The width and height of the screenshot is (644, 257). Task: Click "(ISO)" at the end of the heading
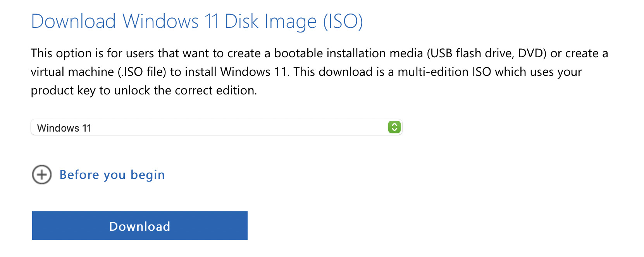[x=343, y=21]
